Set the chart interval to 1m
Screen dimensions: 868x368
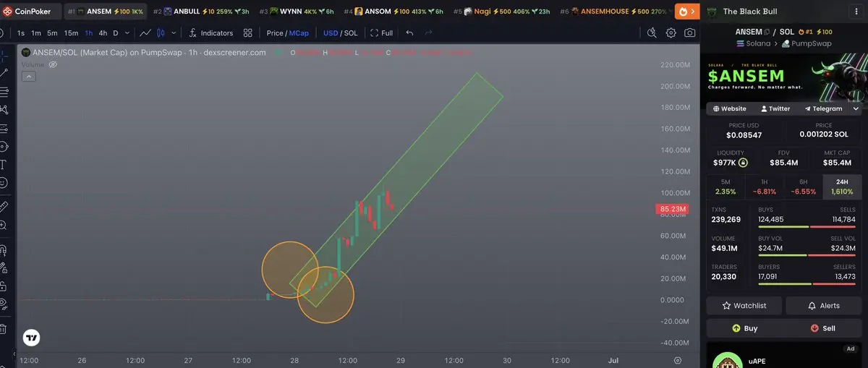(36, 33)
